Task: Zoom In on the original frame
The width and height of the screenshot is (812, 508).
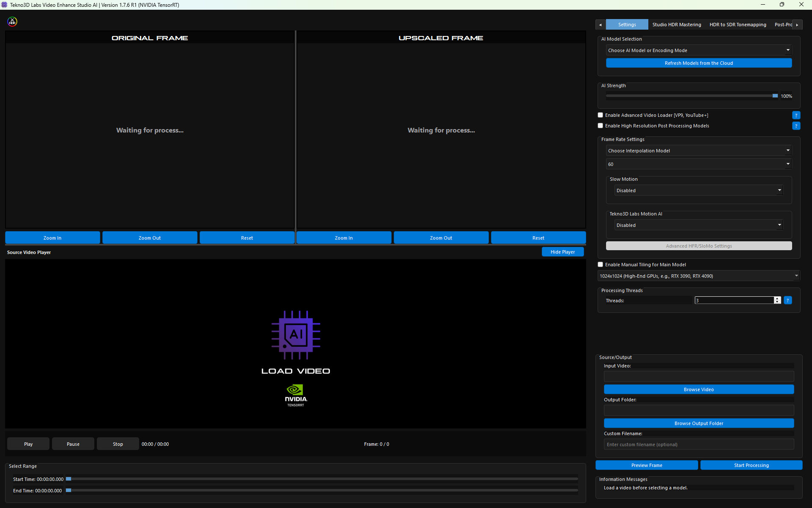Action: pyautogui.click(x=52, y=238)
